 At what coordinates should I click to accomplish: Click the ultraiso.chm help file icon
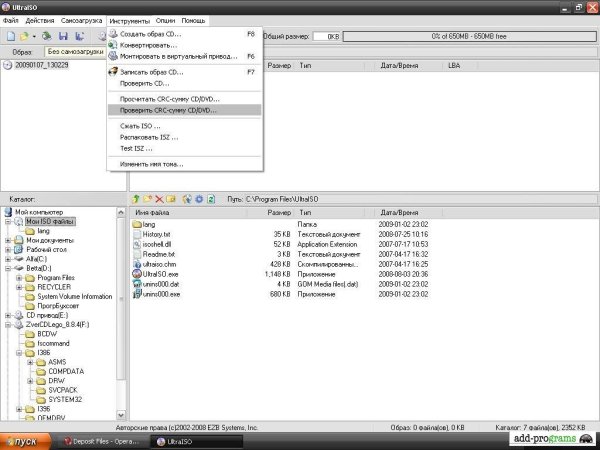click(x=137, y=264)
